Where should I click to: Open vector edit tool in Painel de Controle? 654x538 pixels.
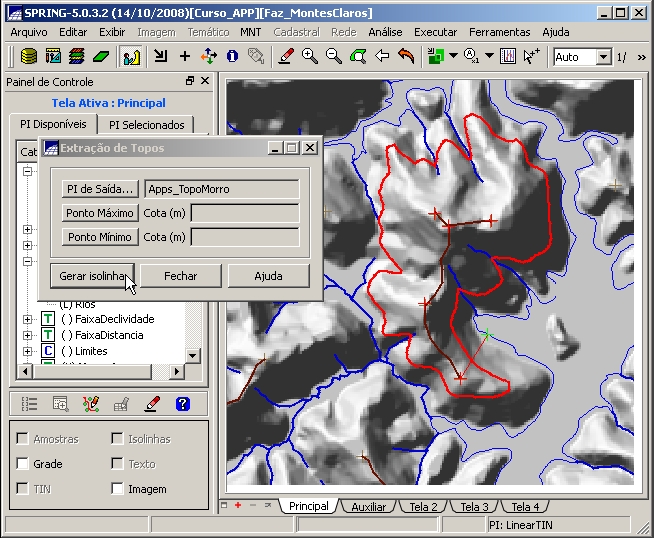click(x=91, y=404)
